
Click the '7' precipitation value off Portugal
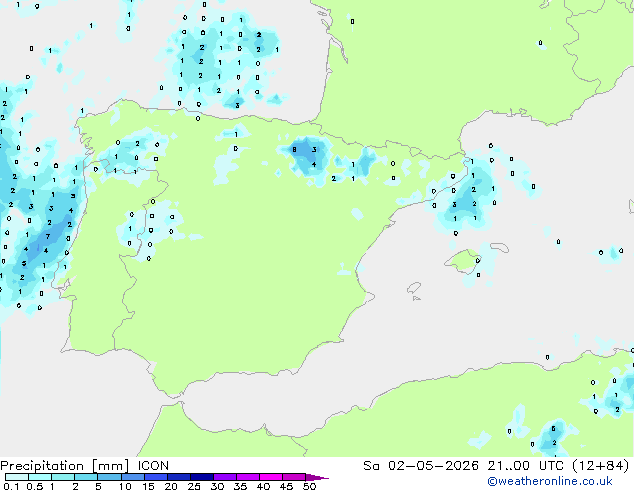[x=48, y=237]
